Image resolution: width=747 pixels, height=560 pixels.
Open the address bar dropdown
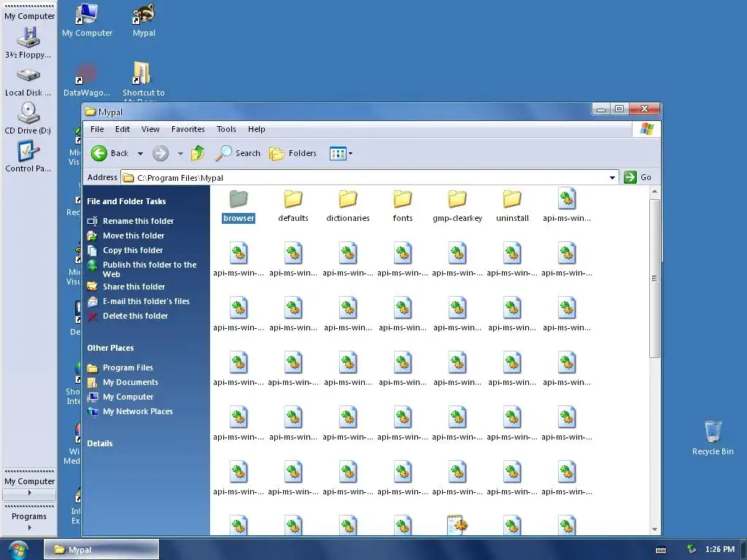(612, 178)
